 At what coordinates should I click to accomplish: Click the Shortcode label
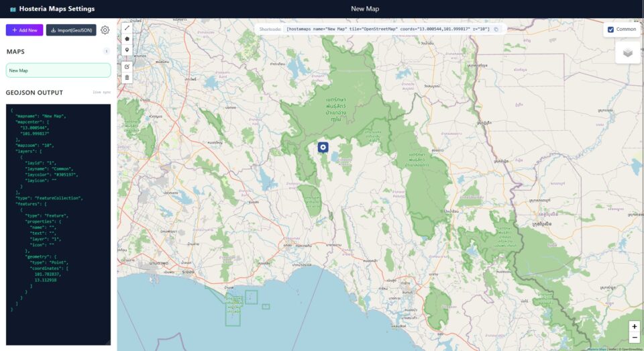[270, 29]
